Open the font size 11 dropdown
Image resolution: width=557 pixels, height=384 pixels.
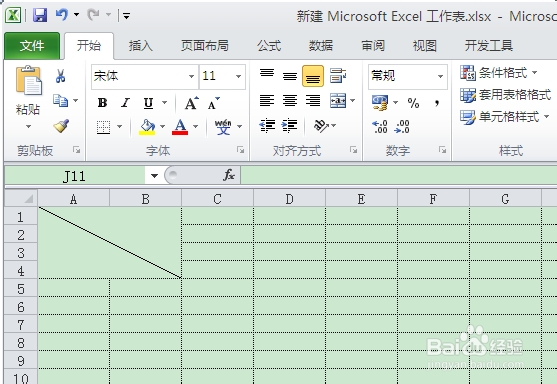pos(238,76)
